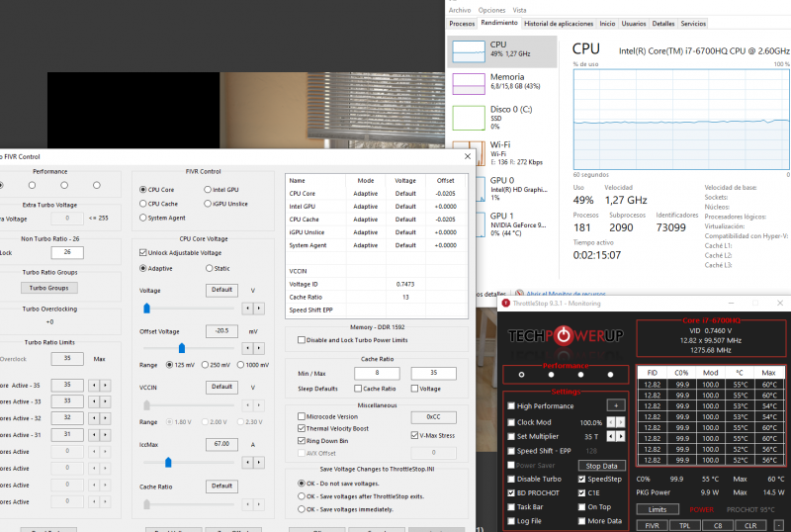The image size is (791, 532).
Task: Click the C8 button
Action: tap(718, 525)
